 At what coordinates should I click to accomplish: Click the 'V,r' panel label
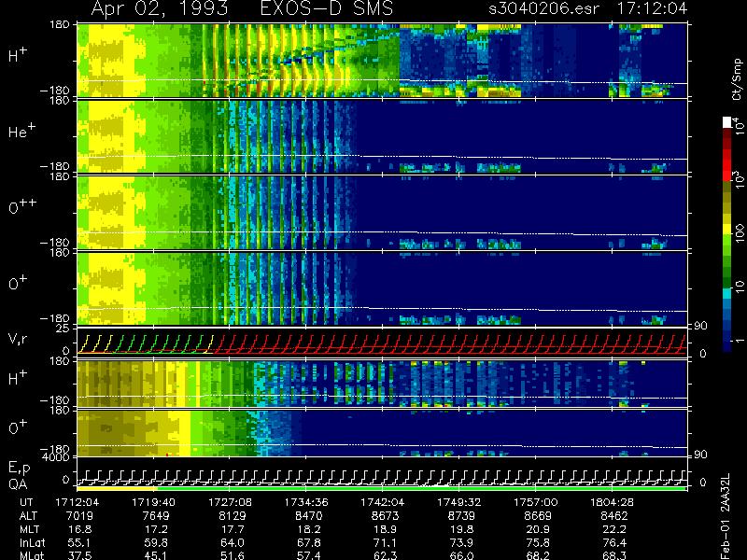18,339
